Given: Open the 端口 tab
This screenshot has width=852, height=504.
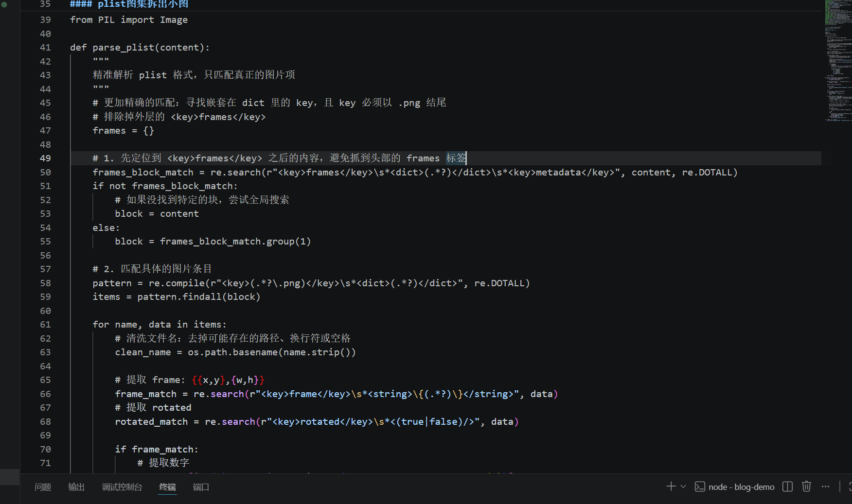Looking at the screenshot, I should click(201, 487).
